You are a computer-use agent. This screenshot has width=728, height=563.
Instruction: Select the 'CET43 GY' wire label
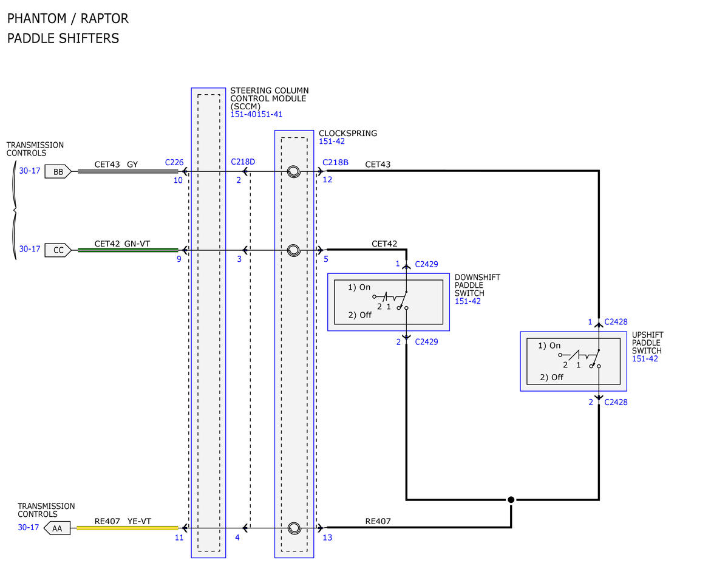116,165
